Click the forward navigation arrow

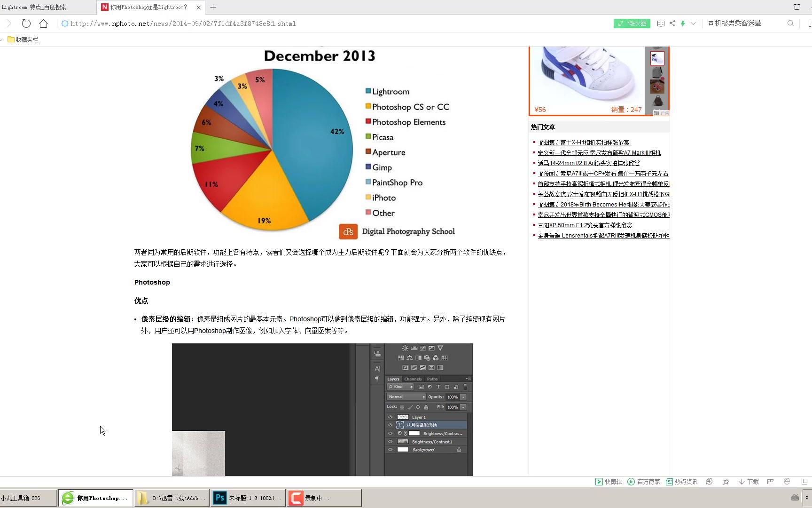[9, 24]
